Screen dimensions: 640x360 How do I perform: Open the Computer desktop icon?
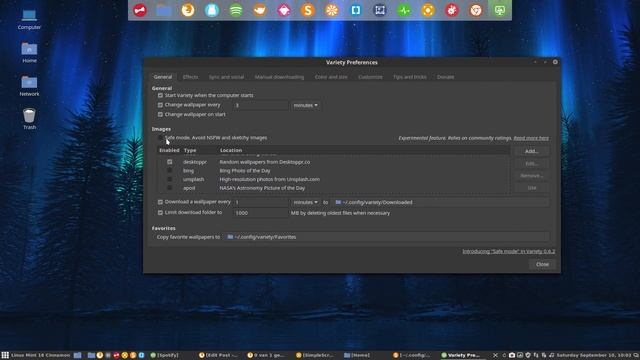pyautogui.click(x=29, y=19)
